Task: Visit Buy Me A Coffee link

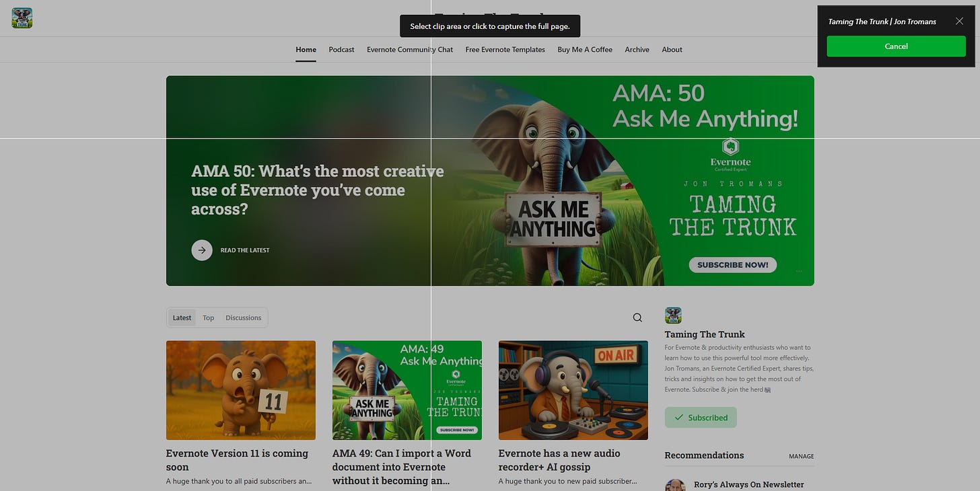Action: (x=585, y=50)
